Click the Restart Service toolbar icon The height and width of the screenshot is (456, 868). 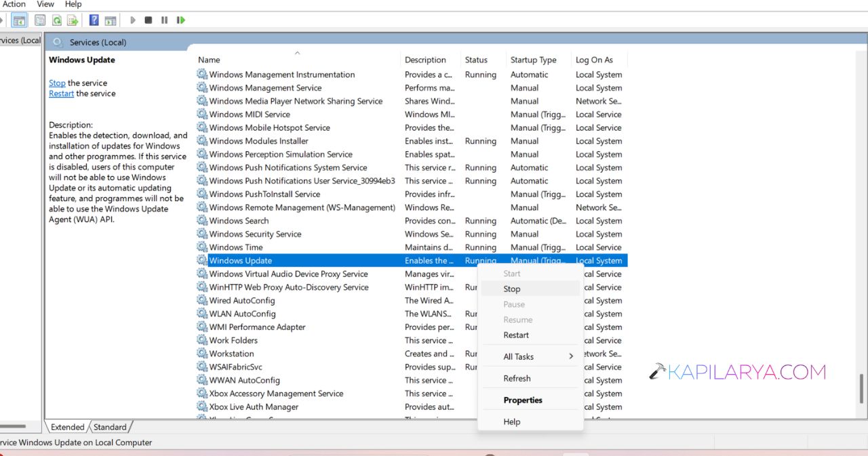[181, 20]
